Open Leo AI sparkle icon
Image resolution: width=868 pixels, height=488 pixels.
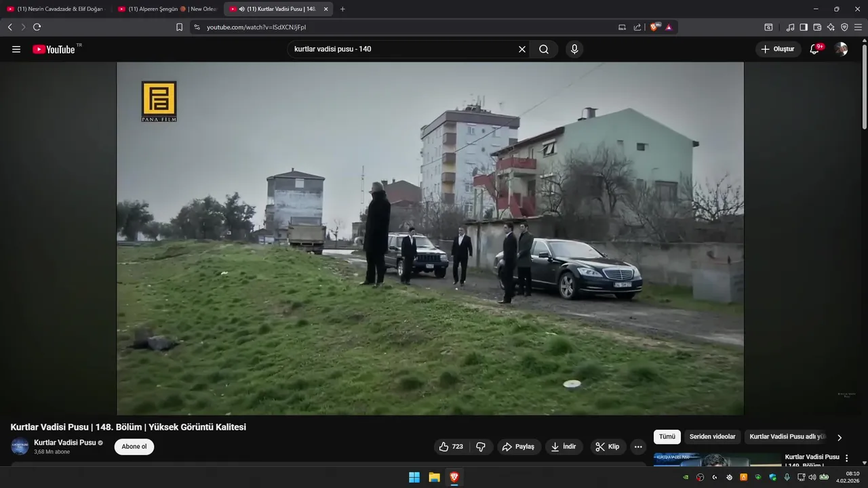tap(831, 27)
